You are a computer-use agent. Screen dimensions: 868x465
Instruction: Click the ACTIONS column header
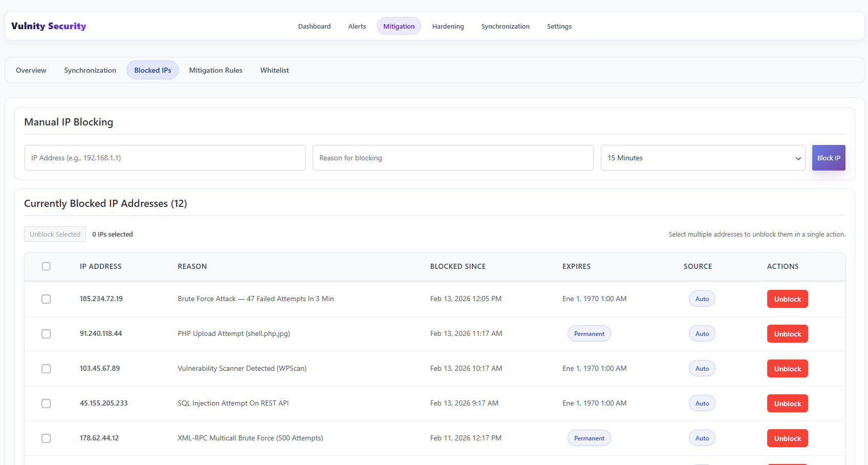[x=783, y=266]
